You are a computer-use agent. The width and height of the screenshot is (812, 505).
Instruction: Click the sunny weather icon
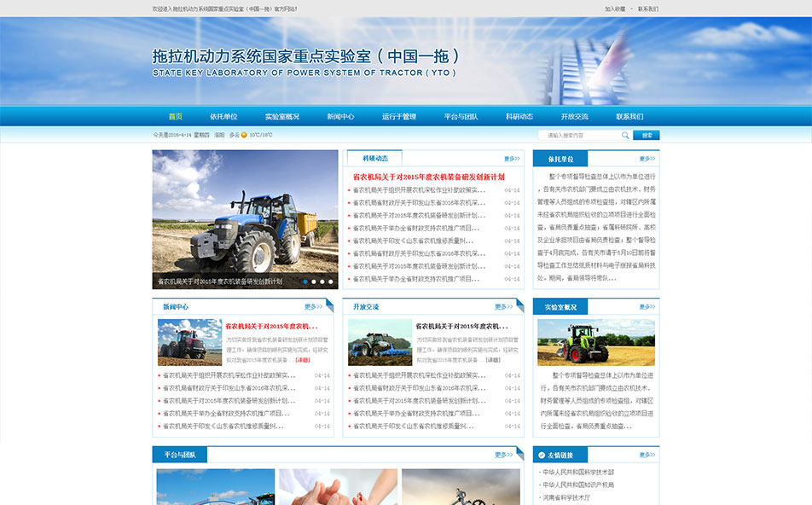[244, 135]
